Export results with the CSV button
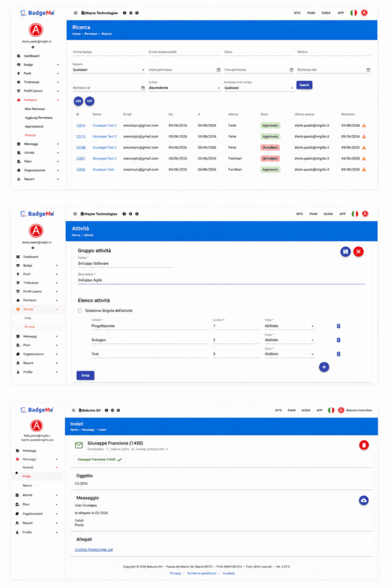 pyautogui.click(x=78, y=101)
